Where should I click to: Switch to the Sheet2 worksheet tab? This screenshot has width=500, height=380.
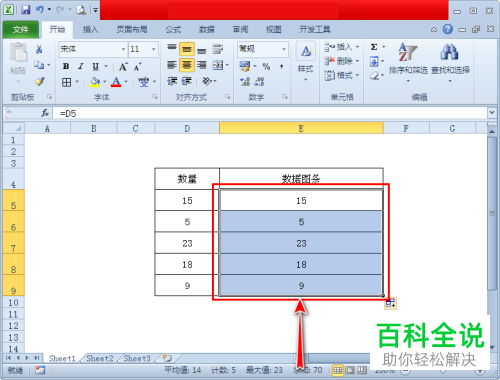[x=100, y=359]
